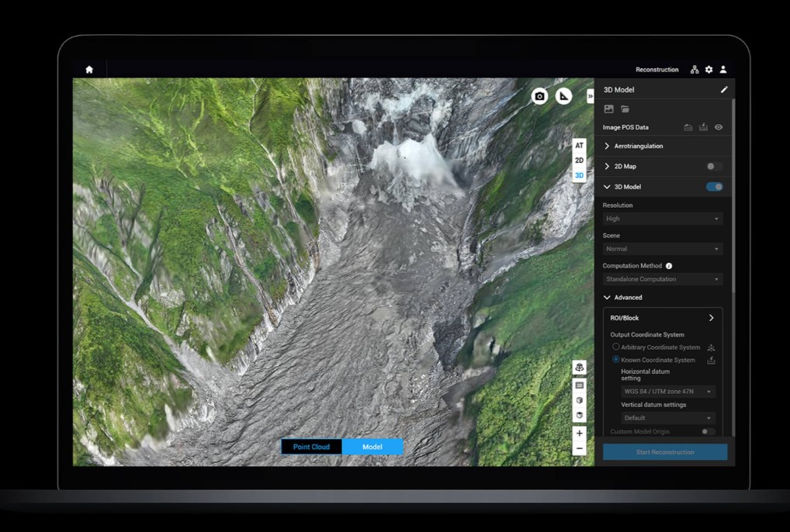
Task: Click the home icon in top bar
Action: coord(89,70)
